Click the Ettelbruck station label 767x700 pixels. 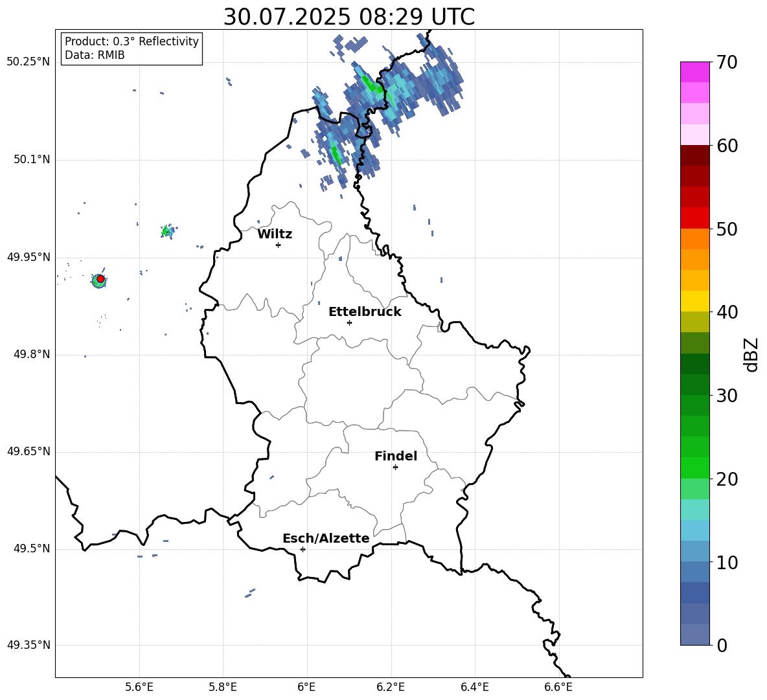365,312
